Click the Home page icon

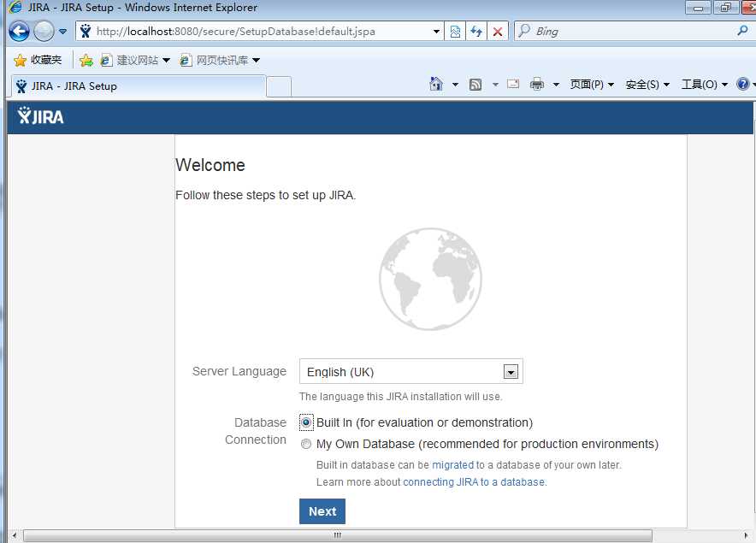[x=436, y=85]
